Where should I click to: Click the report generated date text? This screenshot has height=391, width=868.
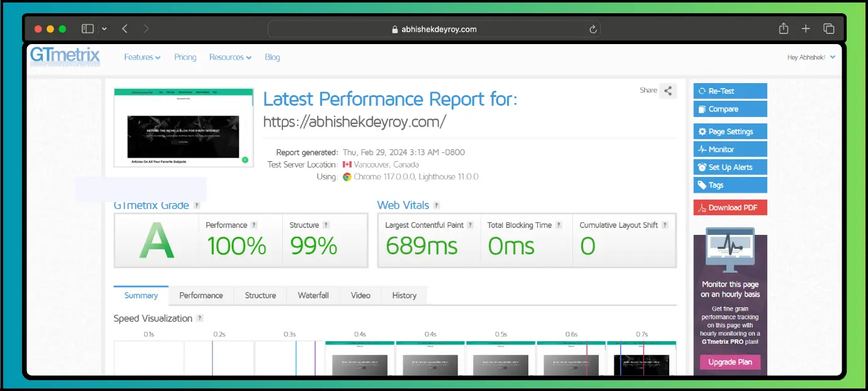[x=404, y=152]
